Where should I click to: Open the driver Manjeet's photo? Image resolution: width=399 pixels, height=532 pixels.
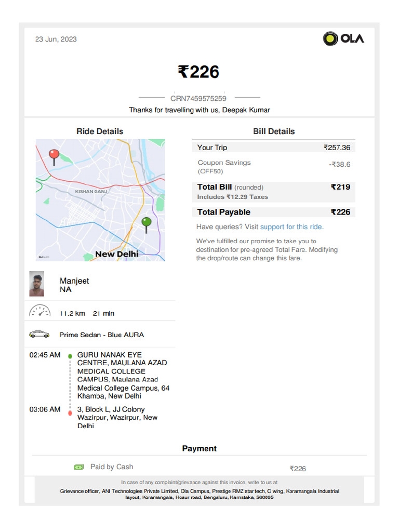point(37,284)
